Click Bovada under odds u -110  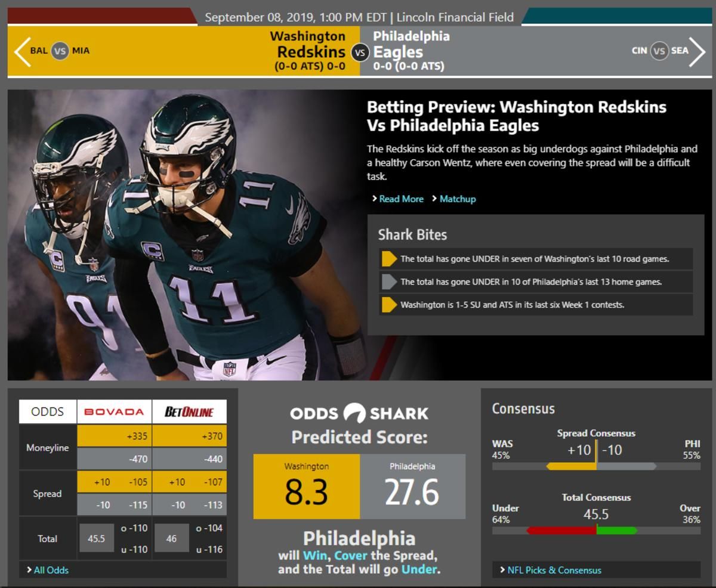[134, 549]
